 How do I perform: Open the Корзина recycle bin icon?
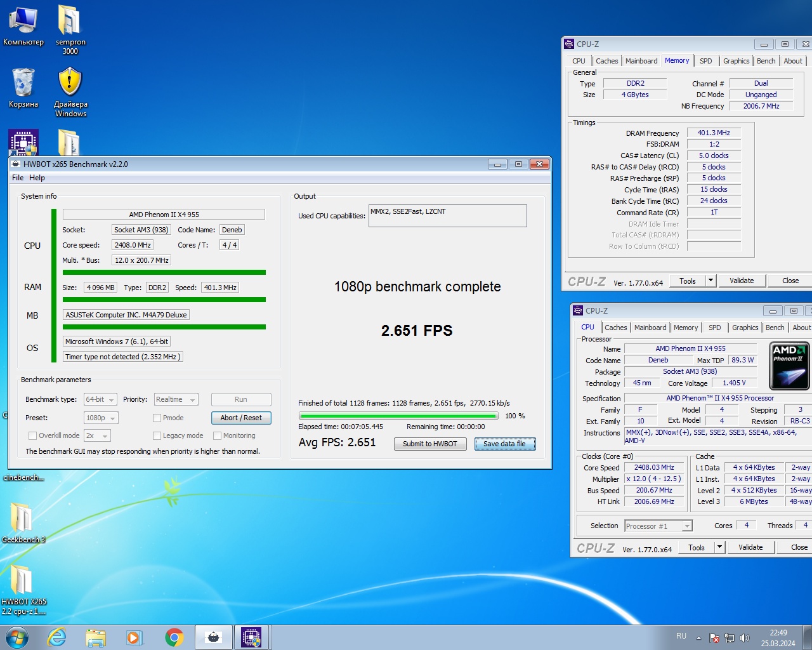point(23,88)
